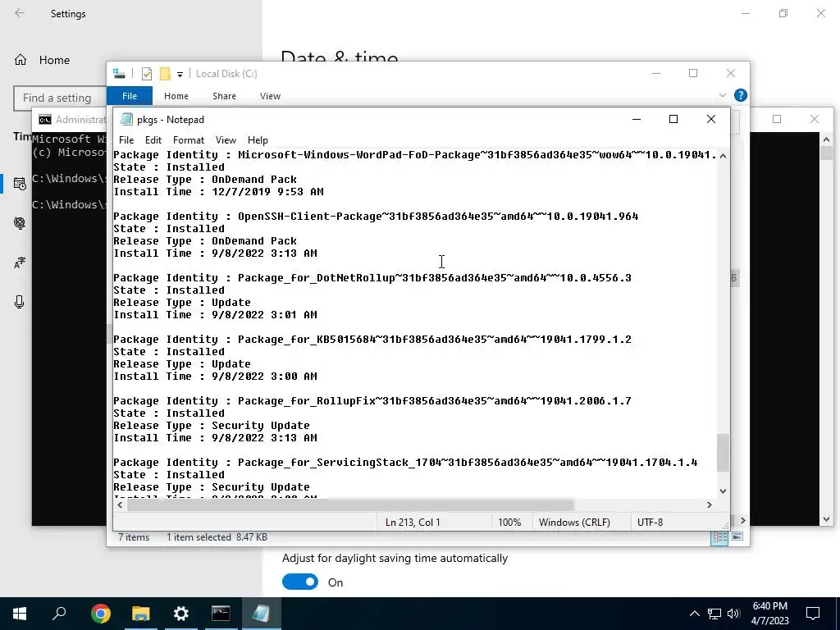Switch to Home tab in File Explorer

click(x=176, y=96)
